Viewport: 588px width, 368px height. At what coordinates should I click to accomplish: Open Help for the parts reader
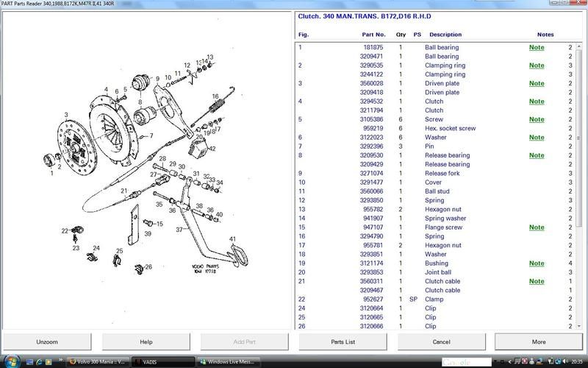pos(146,342)
